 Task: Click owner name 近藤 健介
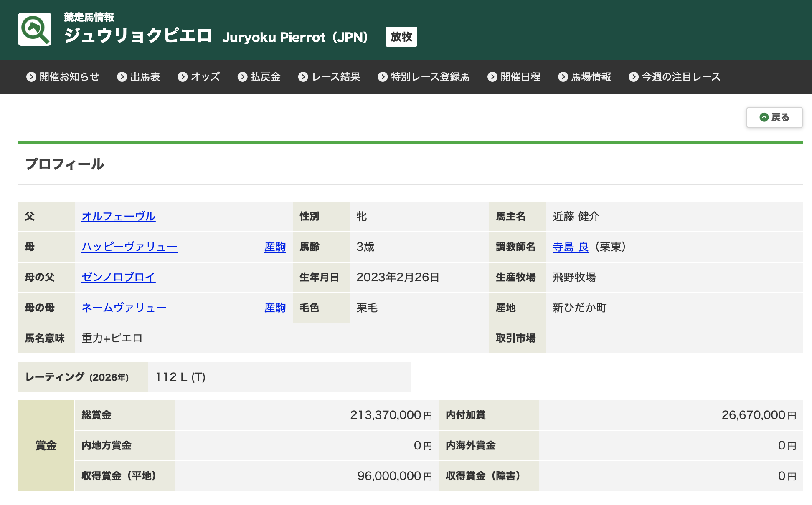pos(576,216)
